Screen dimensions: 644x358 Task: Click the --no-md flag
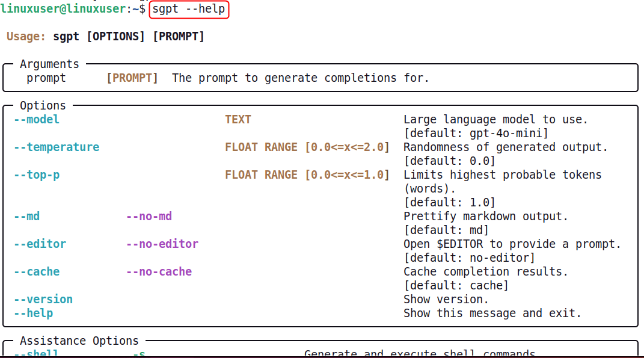point(149,216)
